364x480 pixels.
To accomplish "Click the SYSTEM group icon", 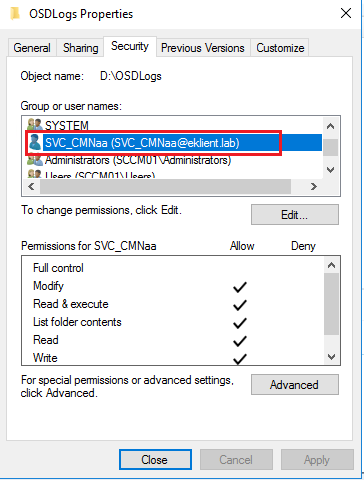I will click(34, 125).
